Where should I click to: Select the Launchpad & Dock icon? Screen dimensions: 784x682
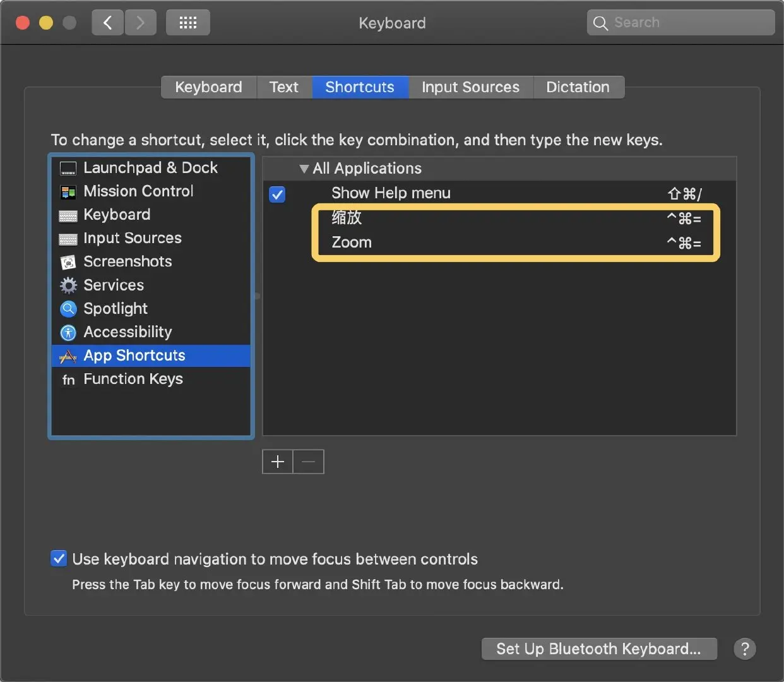pyautogui.click(x=68, y=169)
